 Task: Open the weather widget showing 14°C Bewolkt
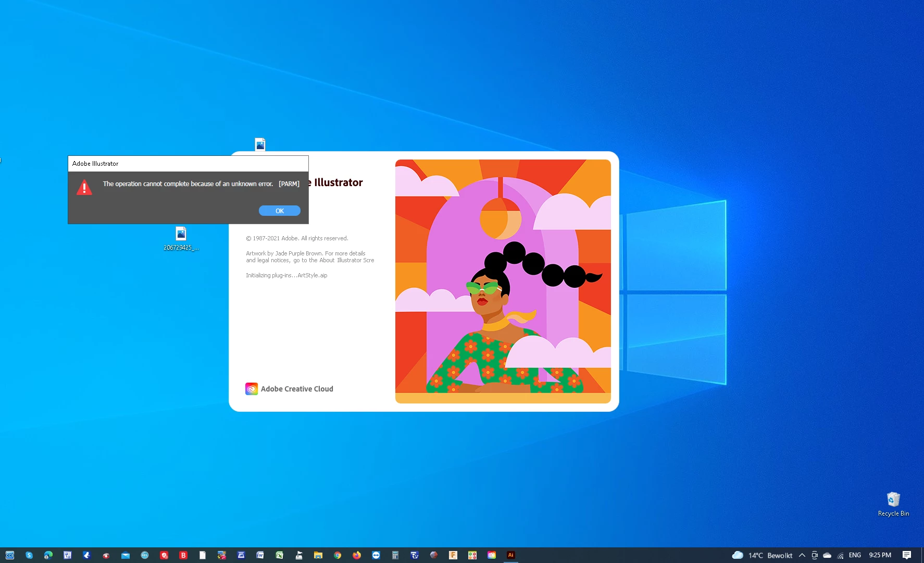point(762,555)
